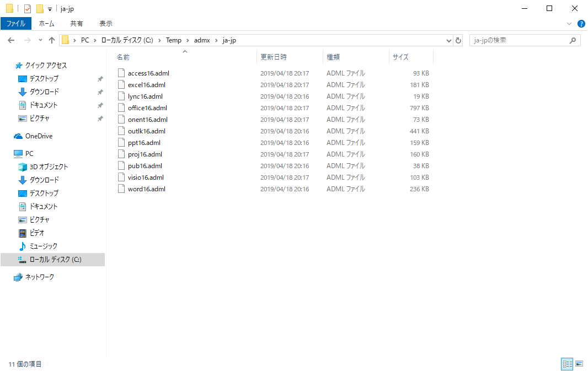Open クイック アクセス in navigation pane
Viewport: 588px width, 371px height.
point(40,66)
